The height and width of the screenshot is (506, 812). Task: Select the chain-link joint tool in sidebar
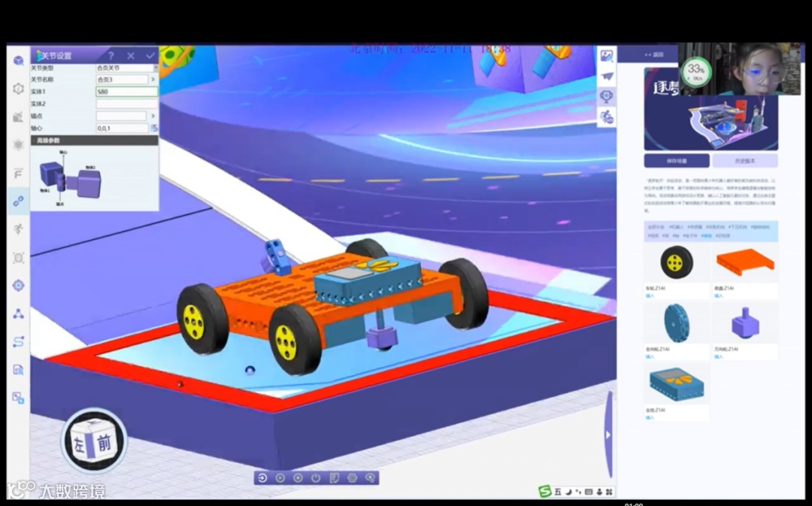[x=18, y=201]
